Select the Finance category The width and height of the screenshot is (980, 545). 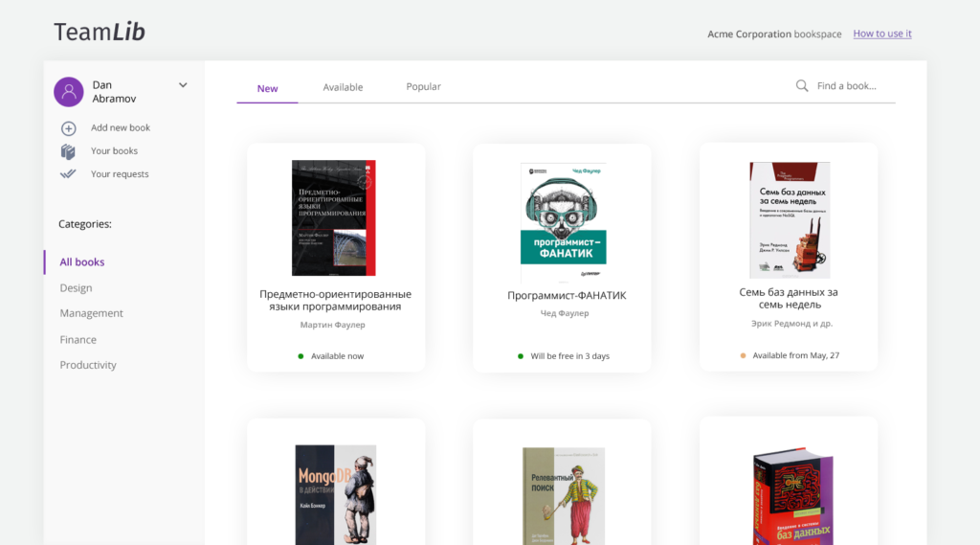click(78, 340)
